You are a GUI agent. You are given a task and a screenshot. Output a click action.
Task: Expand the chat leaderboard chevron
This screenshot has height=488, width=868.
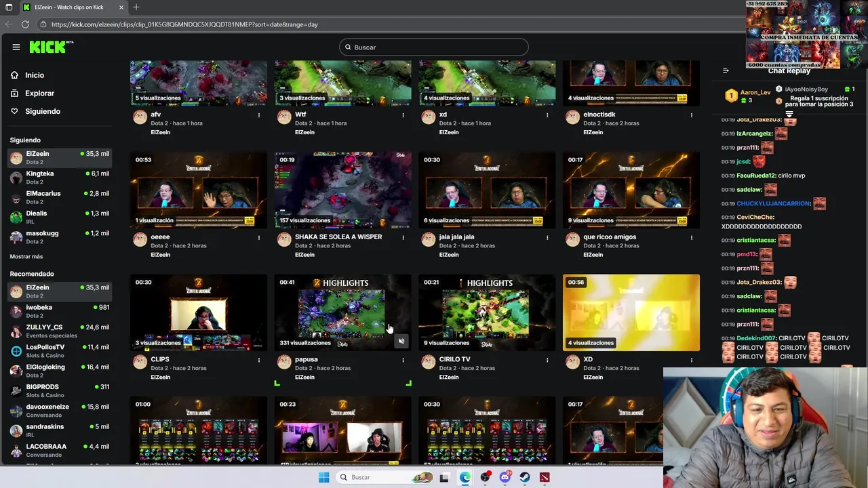[789, 114]
